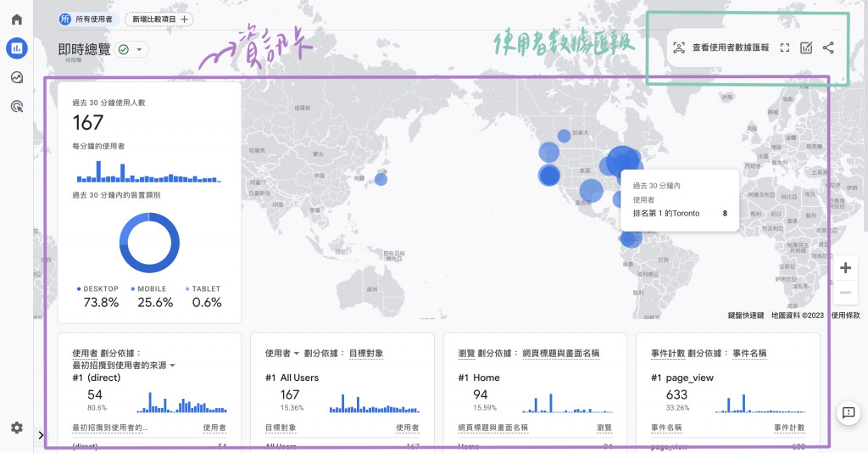The width and height of the screenshot is (868, 453).
Task: Open the Admin gear settings icon
Action: click(17, 428)
